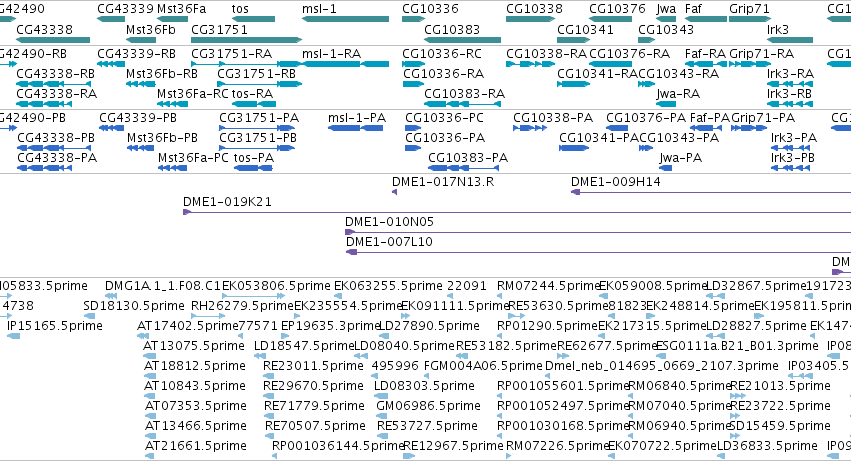The image size is (851, 461).
Task: Click EST Dmel_neb_014695_0669_2107.3prime
Action: (550, 376)
